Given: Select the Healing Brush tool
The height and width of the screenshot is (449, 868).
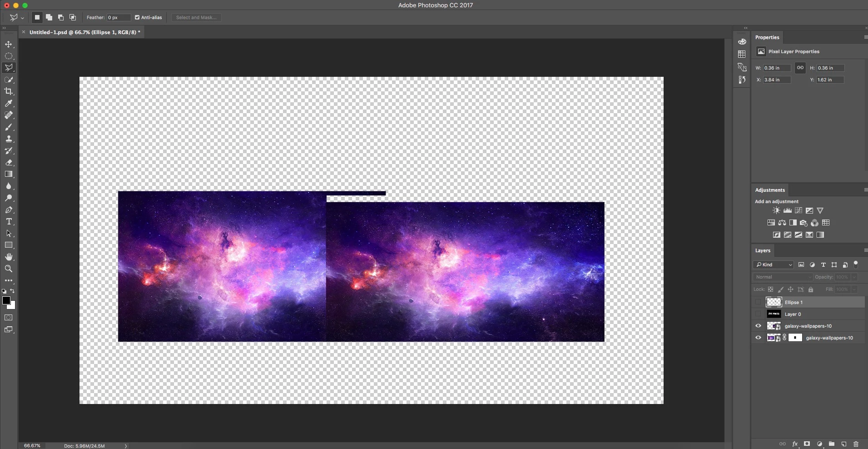Looking at the screenshot, I should 9,115.
